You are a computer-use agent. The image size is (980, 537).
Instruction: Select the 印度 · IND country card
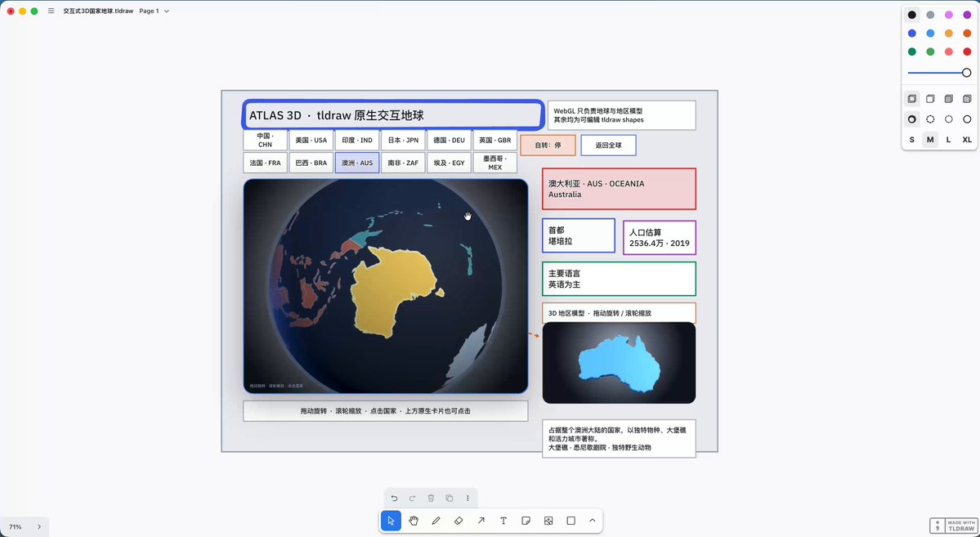point(357,140)
